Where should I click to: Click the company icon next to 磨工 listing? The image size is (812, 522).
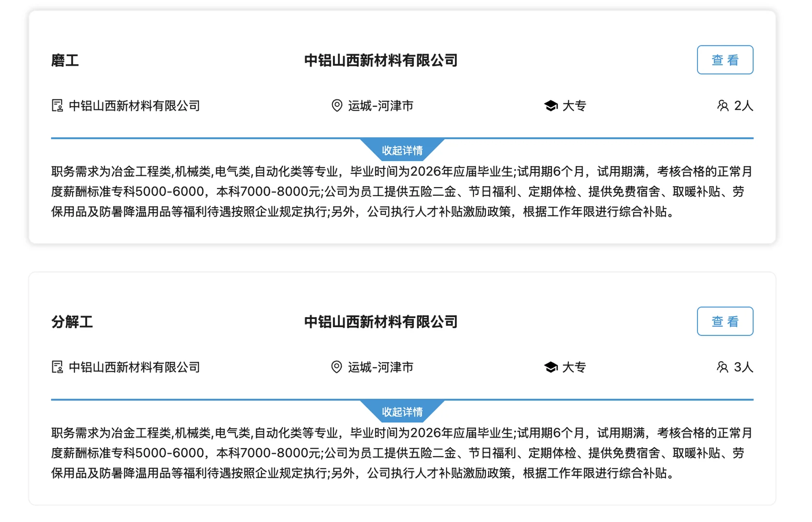click(57, 105)
